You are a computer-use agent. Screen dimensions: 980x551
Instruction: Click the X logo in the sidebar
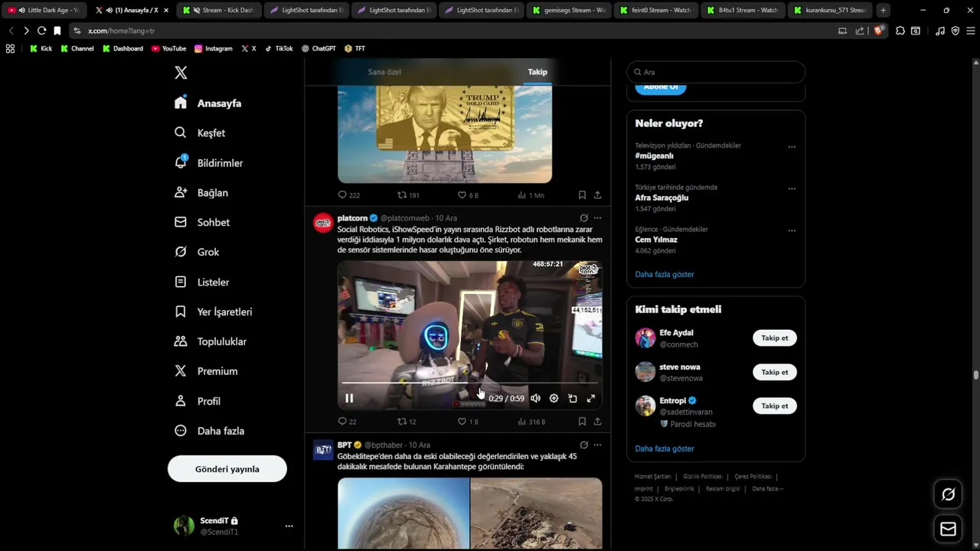point(181,73)
